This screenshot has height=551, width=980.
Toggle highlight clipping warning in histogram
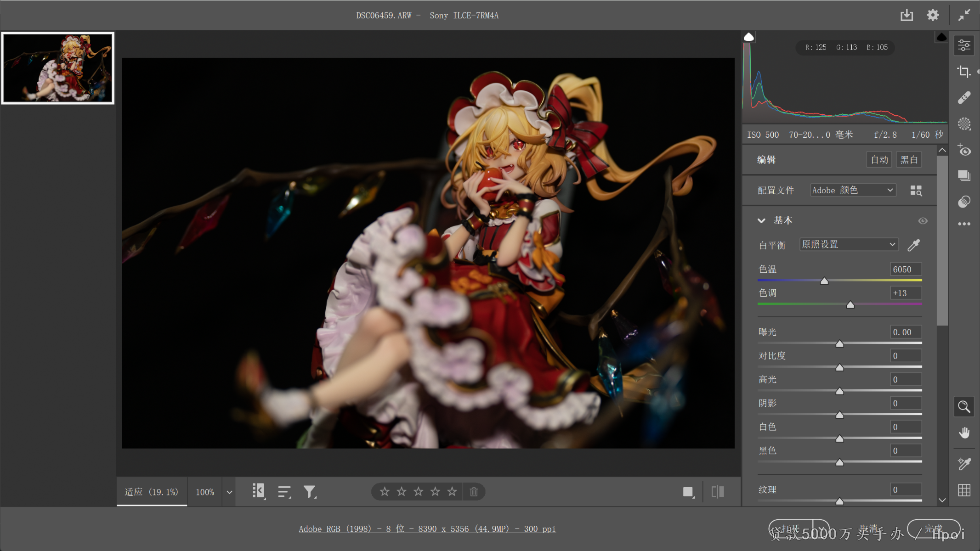pos(941,37)
